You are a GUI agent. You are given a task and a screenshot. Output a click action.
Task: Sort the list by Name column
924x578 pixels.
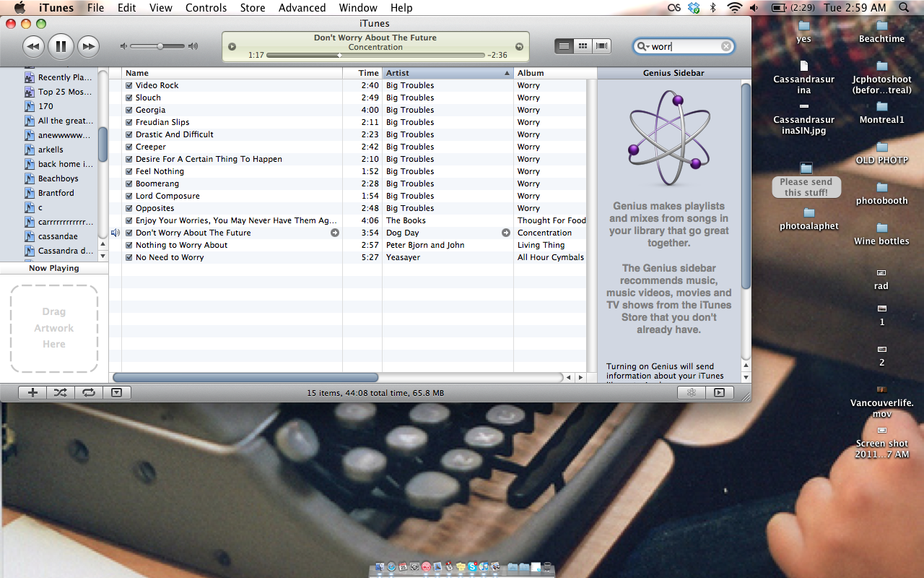232,73
